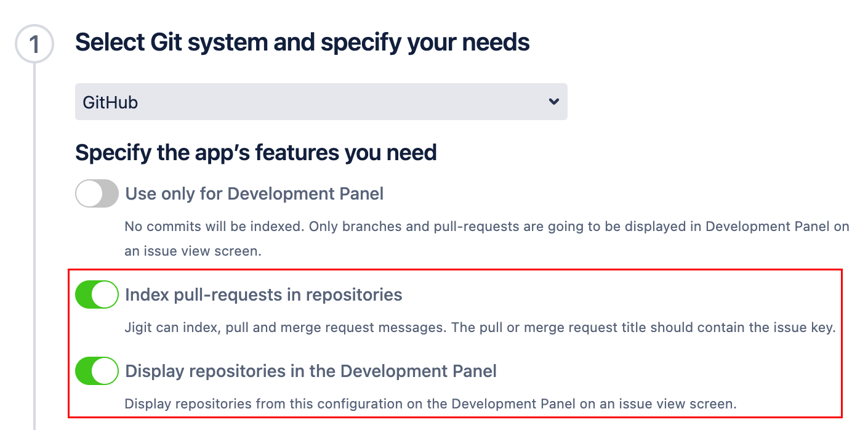Image resolution: width=868 pixels, height=430 pixels.
Task: Click the "No commits will be indexed" description
Action: (x=486, y=227)
